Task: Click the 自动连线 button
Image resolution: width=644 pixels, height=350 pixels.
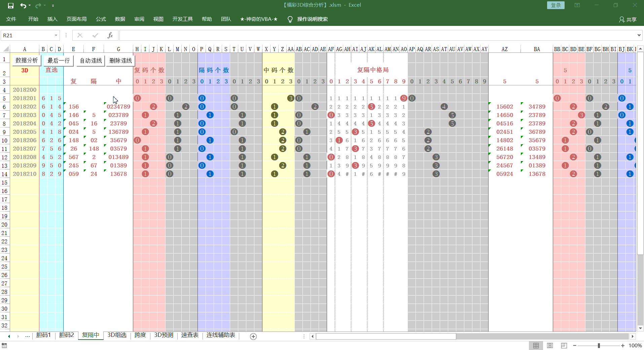Action: [91, 61]
